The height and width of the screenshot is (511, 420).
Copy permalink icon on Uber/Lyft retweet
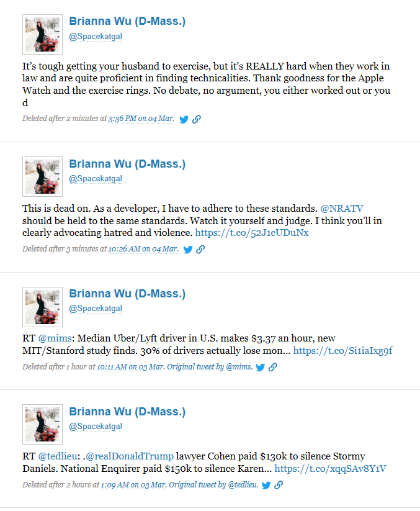(x=272, y=368)
